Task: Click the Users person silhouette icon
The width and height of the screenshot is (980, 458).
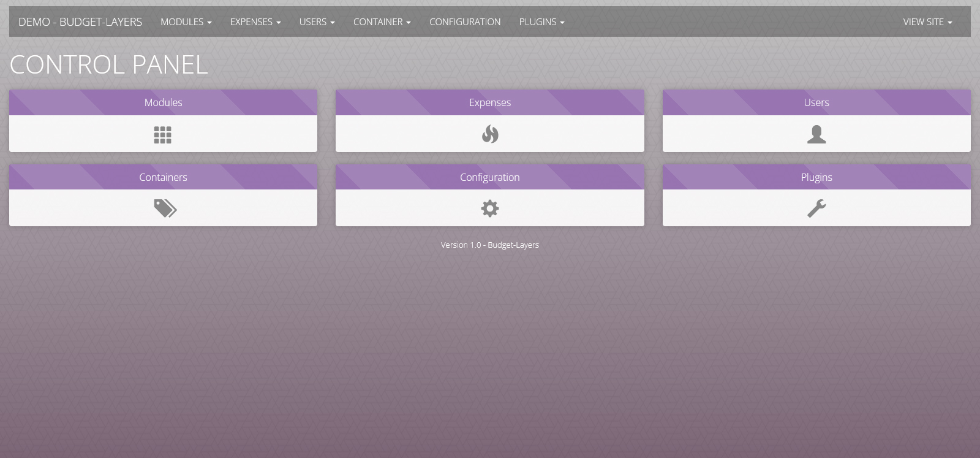Action: coord(816,134)
